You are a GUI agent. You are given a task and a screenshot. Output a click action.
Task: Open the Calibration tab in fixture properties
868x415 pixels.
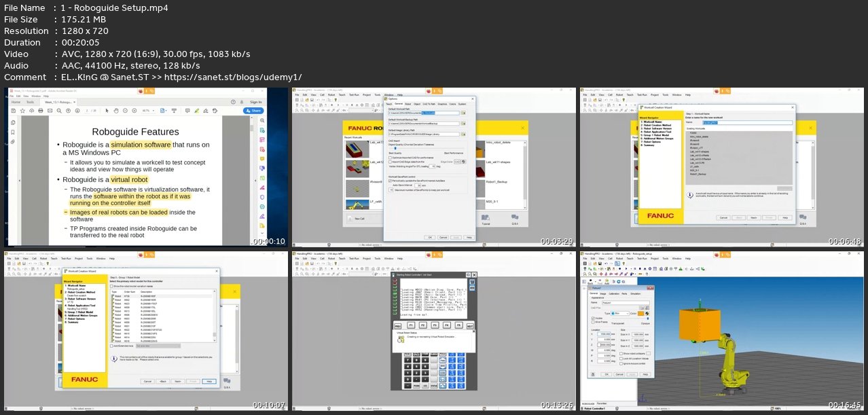614,293
